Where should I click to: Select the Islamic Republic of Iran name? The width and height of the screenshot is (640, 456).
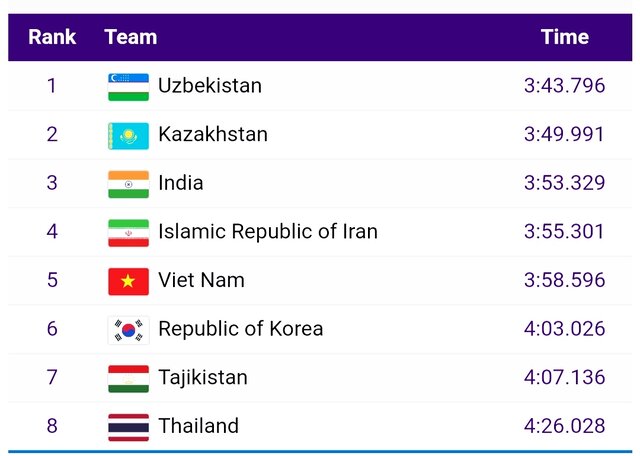(x=268, y=232)
